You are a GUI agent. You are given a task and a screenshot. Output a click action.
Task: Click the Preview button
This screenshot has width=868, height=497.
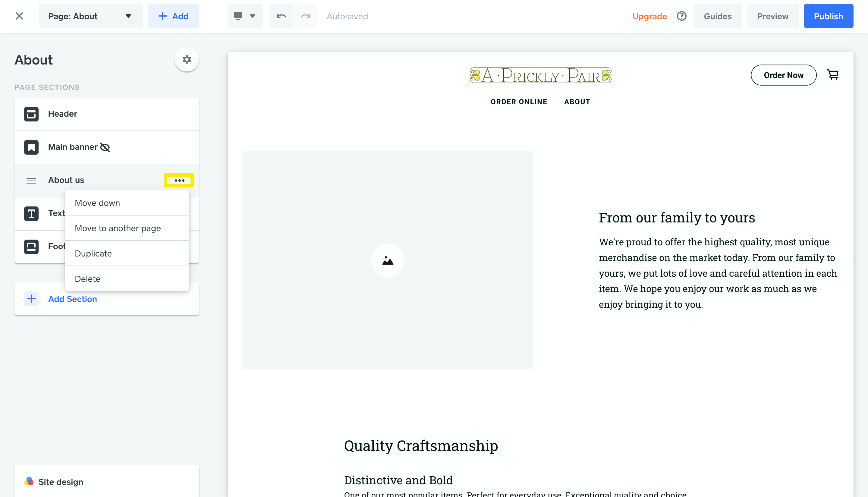772,16
